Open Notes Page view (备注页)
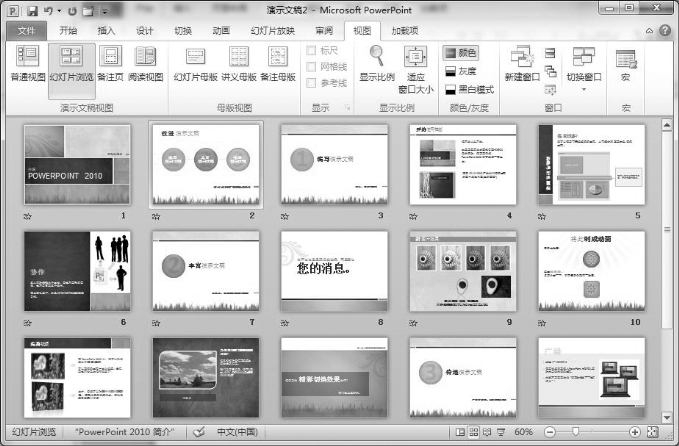 point(110,63)
